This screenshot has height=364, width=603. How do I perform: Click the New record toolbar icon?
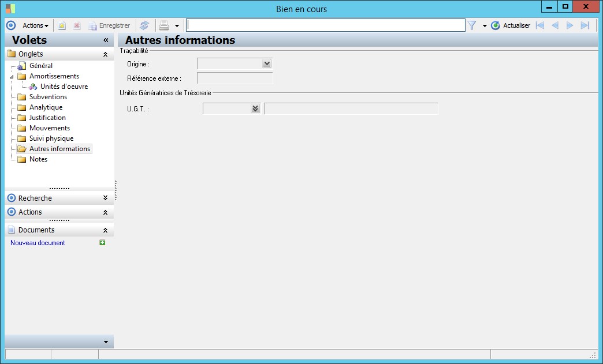[62, 25]
